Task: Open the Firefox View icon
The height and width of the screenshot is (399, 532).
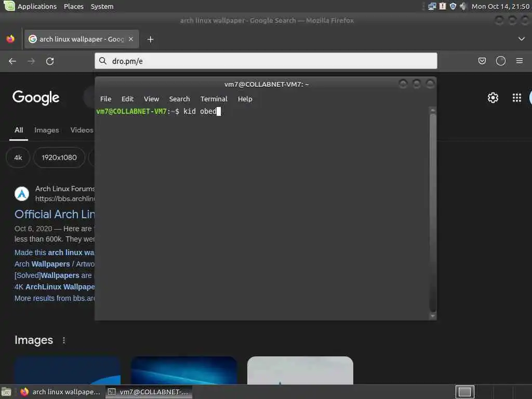Action: tap(10, 39)
